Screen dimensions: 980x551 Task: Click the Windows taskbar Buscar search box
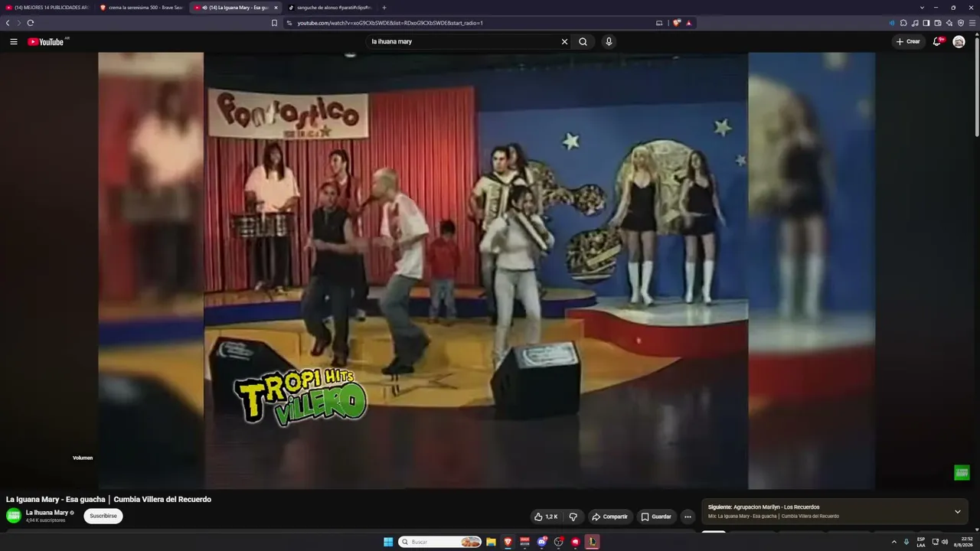(440, 542)
